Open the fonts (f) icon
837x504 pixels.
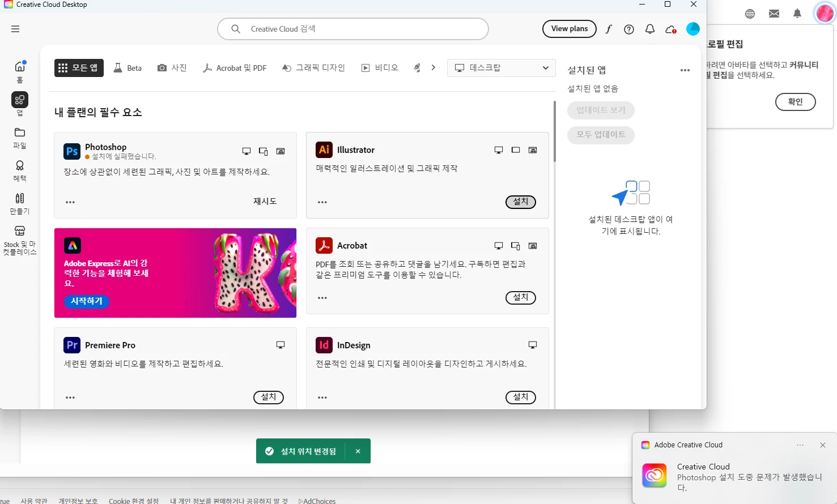click(x=609, y=29)
